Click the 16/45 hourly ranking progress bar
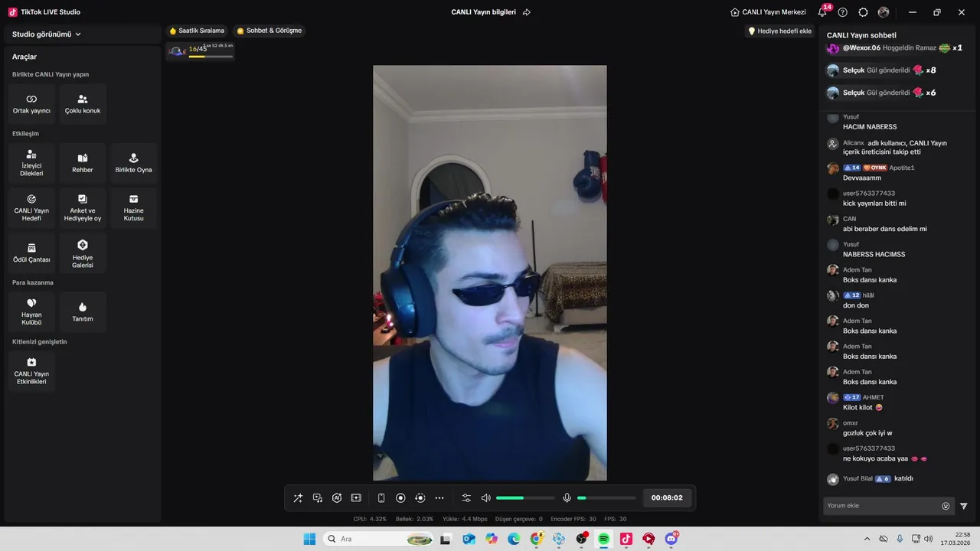 click(201, 51)
